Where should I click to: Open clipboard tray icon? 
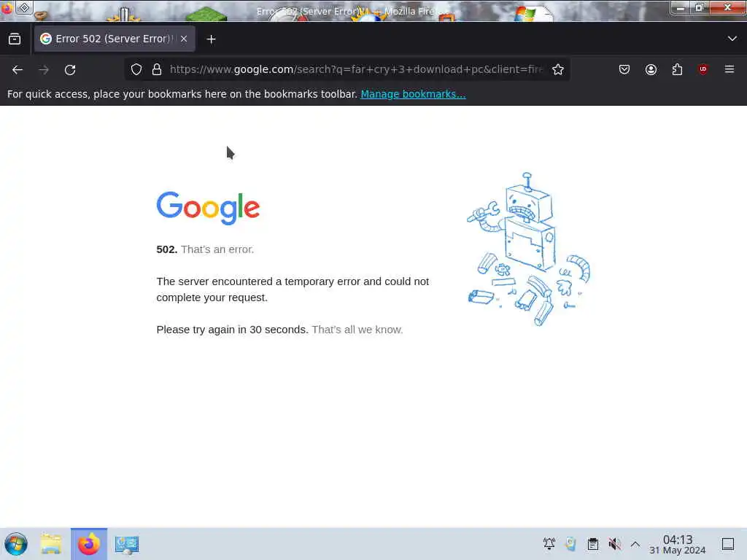point(592,544)
